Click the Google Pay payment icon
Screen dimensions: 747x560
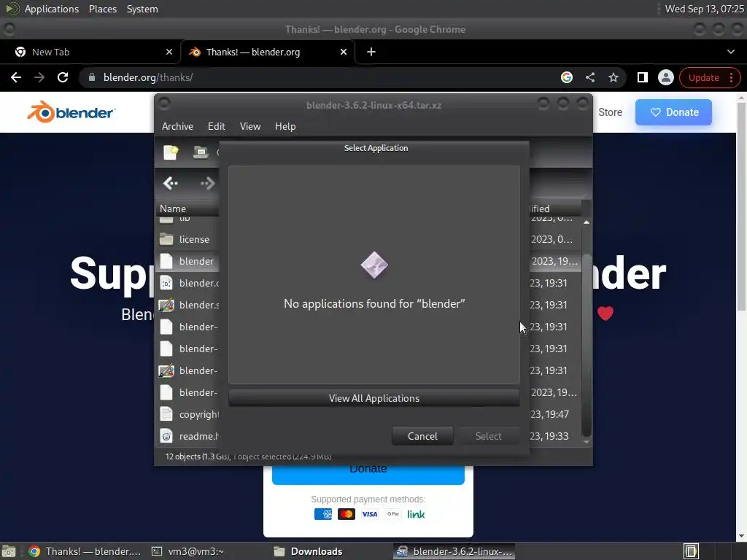coord(393,514)
